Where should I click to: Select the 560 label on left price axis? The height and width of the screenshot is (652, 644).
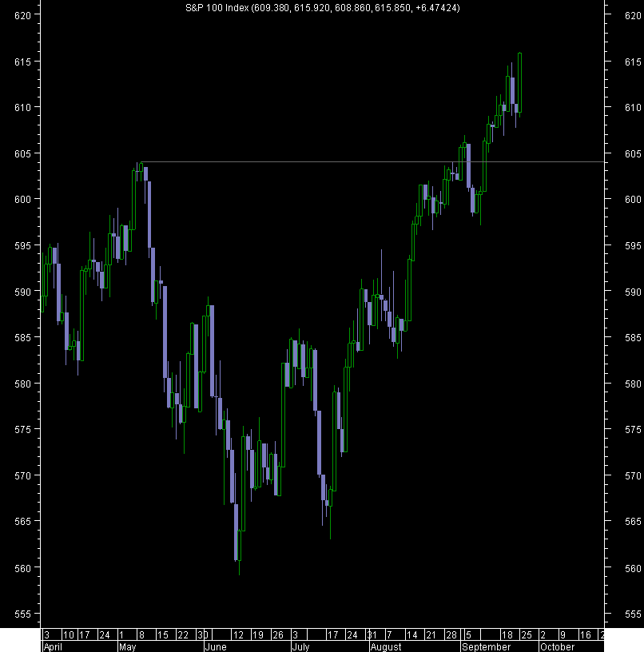(x=23, y=568)
